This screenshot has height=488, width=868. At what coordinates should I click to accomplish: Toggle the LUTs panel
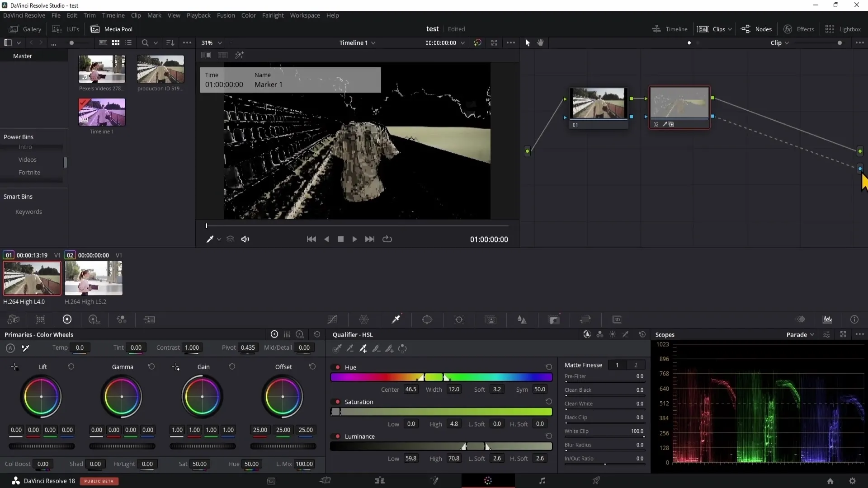point(66,29)
